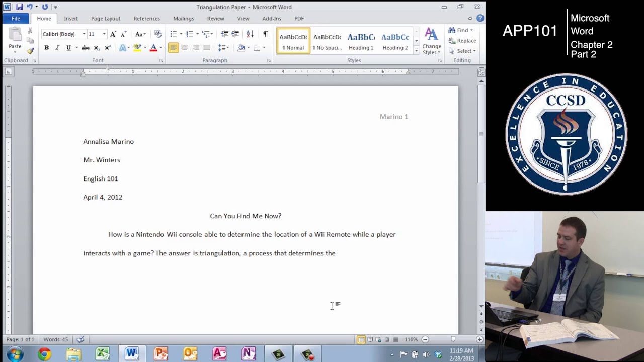Screen dimensions: 644x362
Task: Apply strikethrough formatting
Action: pyautogui.click(x=85, y=48)
